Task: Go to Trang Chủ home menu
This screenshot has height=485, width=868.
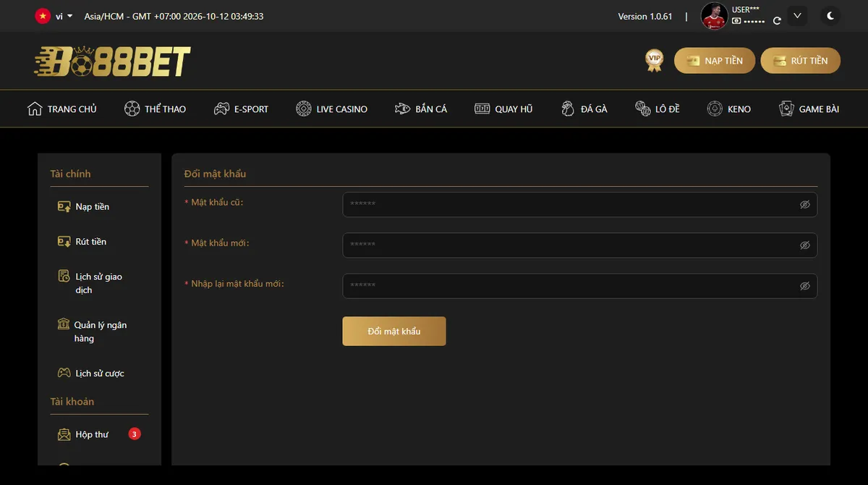Action: pos(62,109)
